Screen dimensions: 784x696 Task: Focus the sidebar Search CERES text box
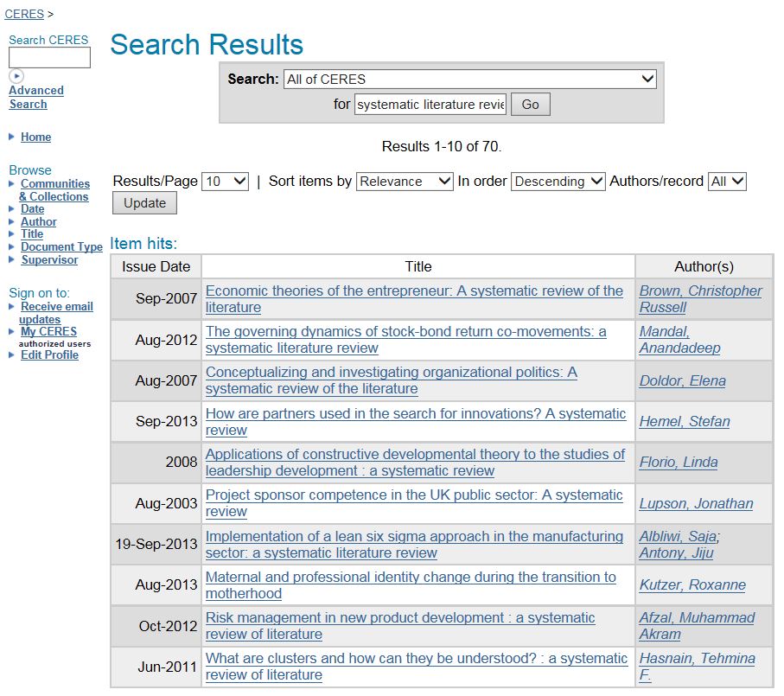point(49,58)
